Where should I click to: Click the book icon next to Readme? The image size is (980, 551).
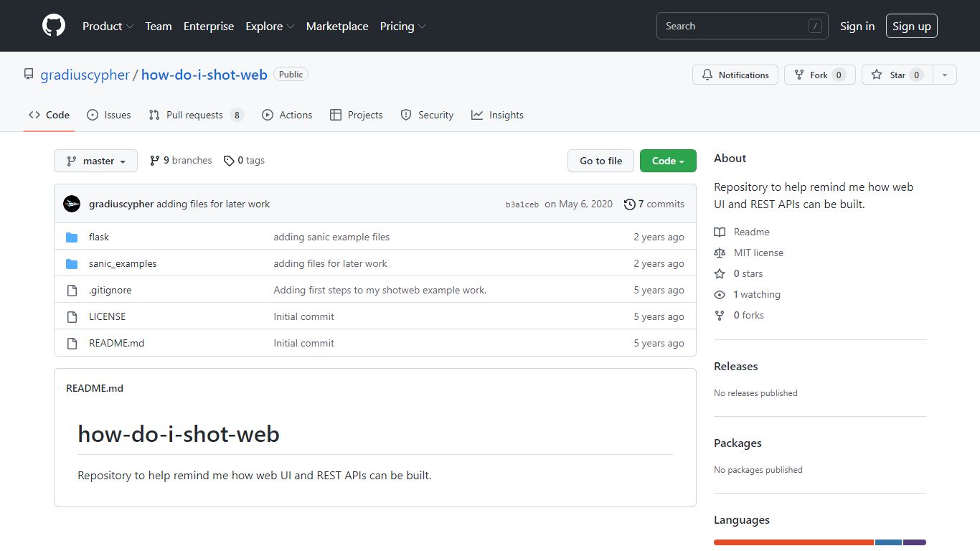[720, 232]
